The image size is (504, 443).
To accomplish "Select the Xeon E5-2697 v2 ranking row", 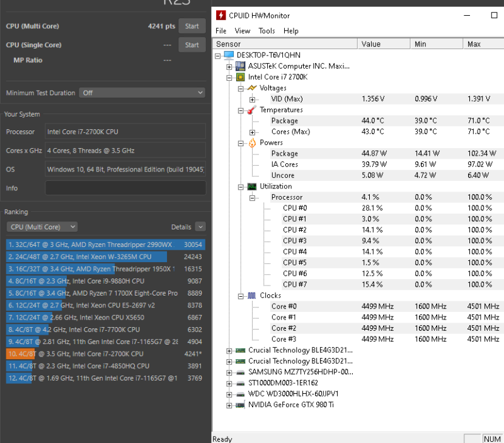I will click(x=105, y=305).
